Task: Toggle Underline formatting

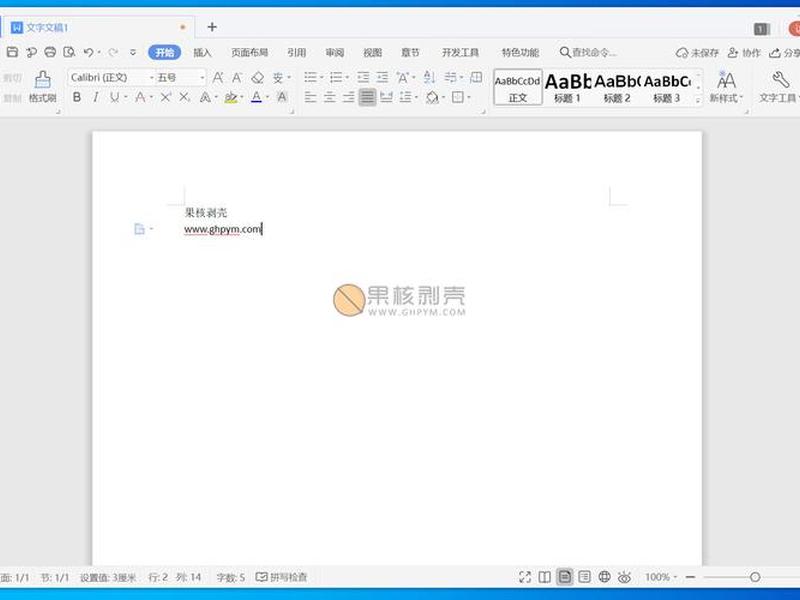Action: (x=114, y=97)
